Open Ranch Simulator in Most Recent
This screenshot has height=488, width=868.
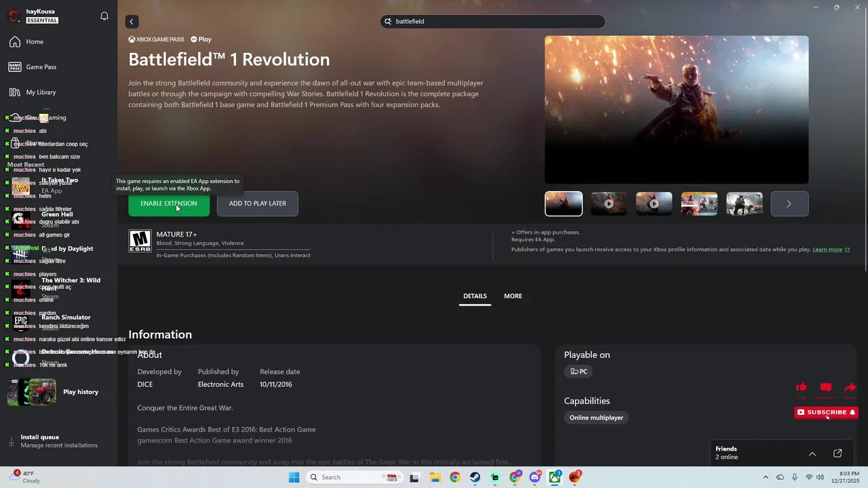click(58, 322)
